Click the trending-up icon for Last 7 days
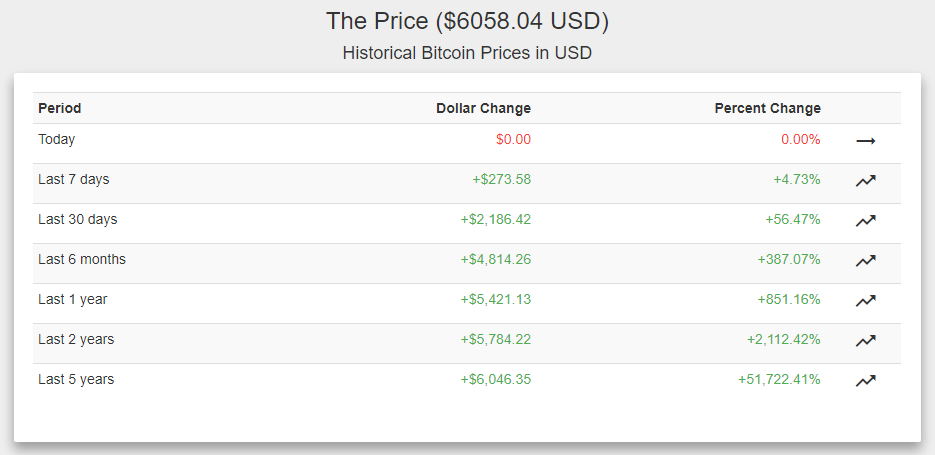The image size is (935, 455). pyautogui.click(x=865, y=181)
